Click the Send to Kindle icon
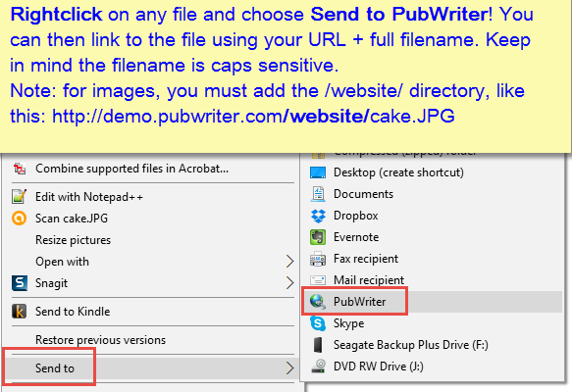Screen dimensions: 572x392 click(20, 312)
